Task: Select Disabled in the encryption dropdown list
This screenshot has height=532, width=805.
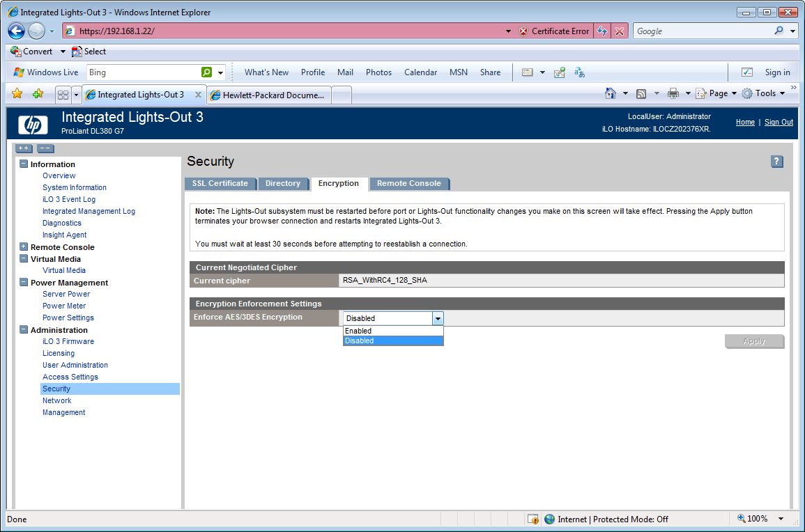Action: click(x=393, y=341)
